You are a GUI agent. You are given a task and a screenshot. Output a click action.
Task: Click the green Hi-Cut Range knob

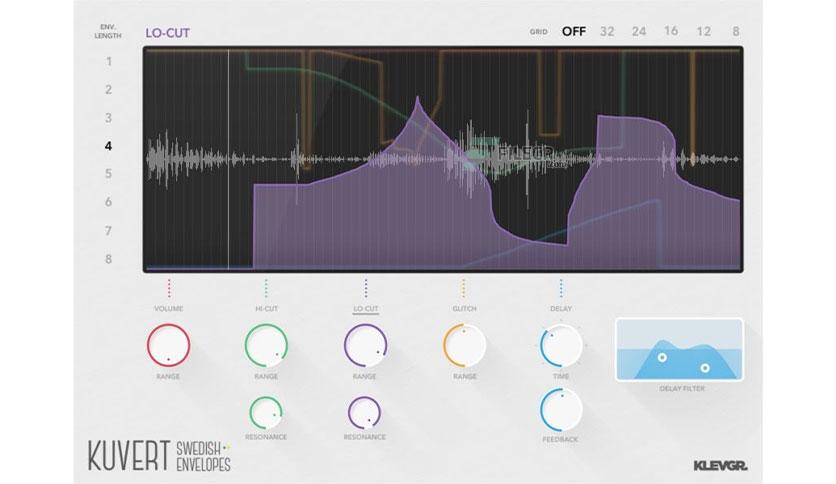point(266,345)
